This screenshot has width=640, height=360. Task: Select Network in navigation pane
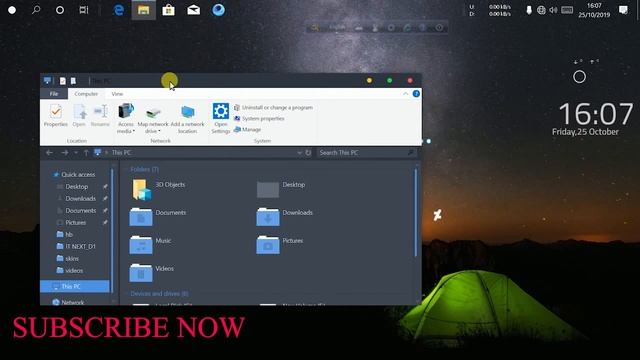click(x=68, y=302)
